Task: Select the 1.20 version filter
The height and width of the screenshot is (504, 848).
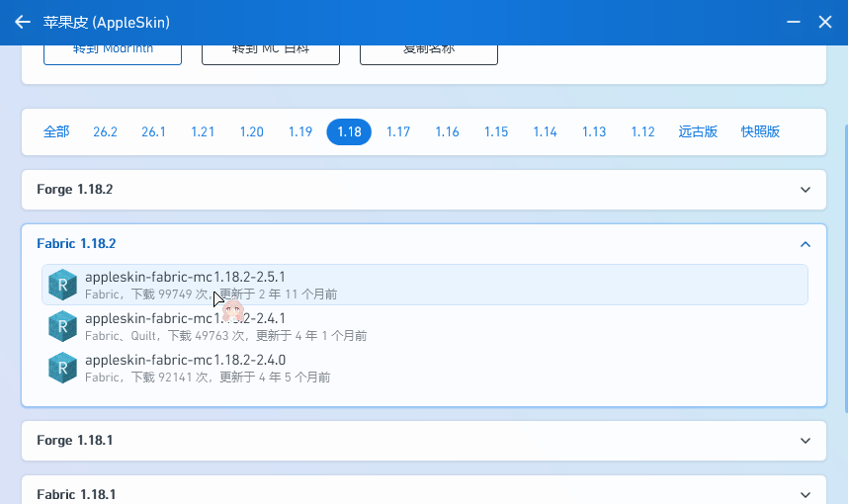Action: pos(251,132)
